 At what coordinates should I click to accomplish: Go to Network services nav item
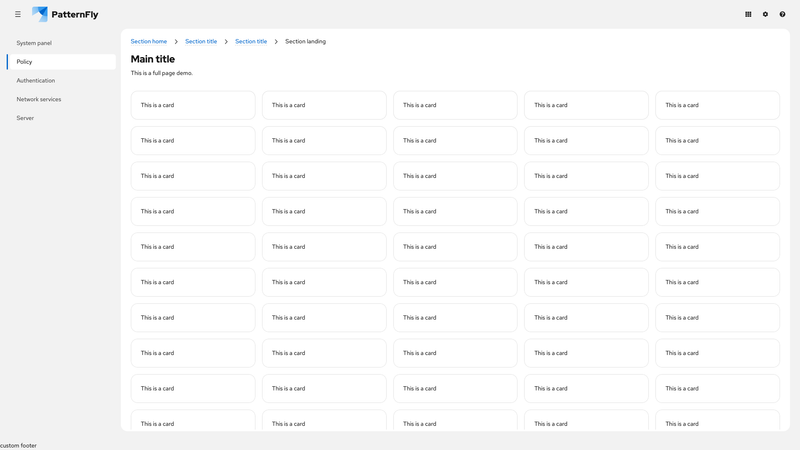61,99
